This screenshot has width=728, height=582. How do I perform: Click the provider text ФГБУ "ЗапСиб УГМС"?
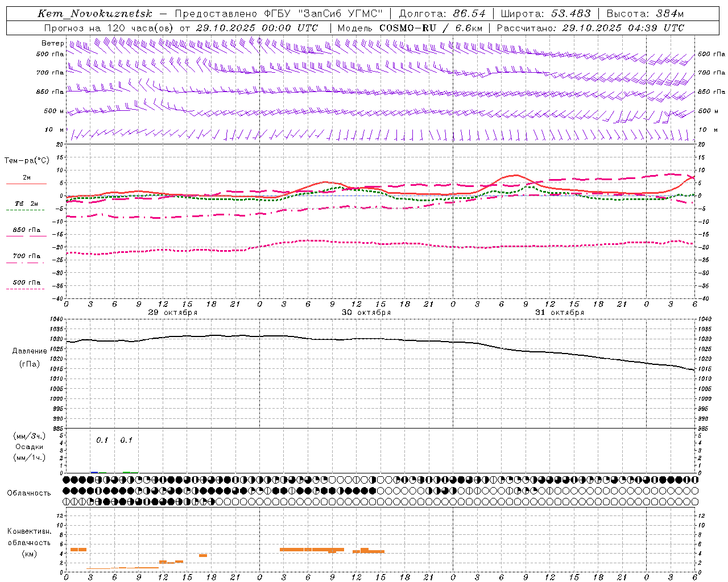324,14
